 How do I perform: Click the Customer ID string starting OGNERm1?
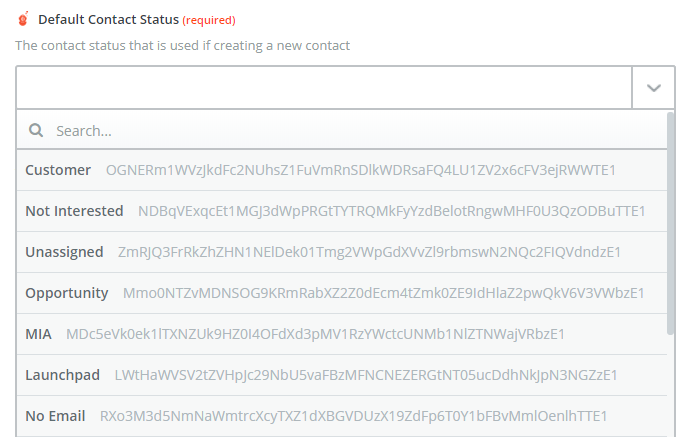(361, 170)
